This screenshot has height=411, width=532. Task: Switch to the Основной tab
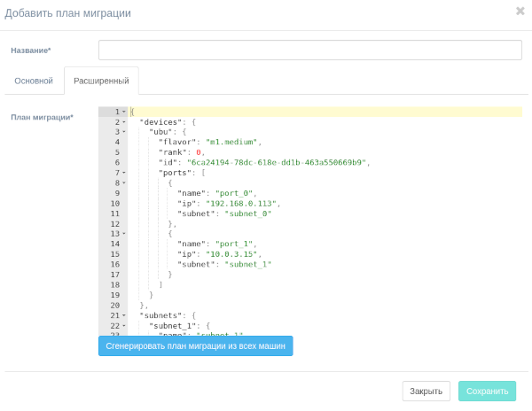pos(34,81)
